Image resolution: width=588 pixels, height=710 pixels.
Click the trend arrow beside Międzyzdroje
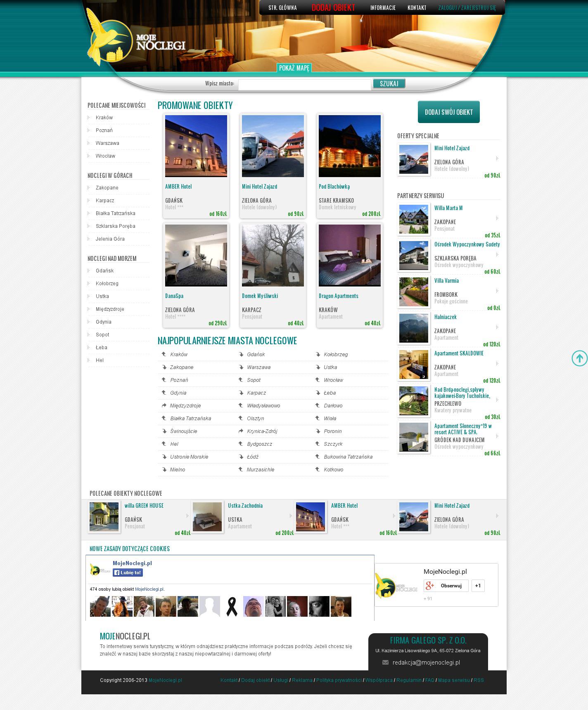pos(164,406)
